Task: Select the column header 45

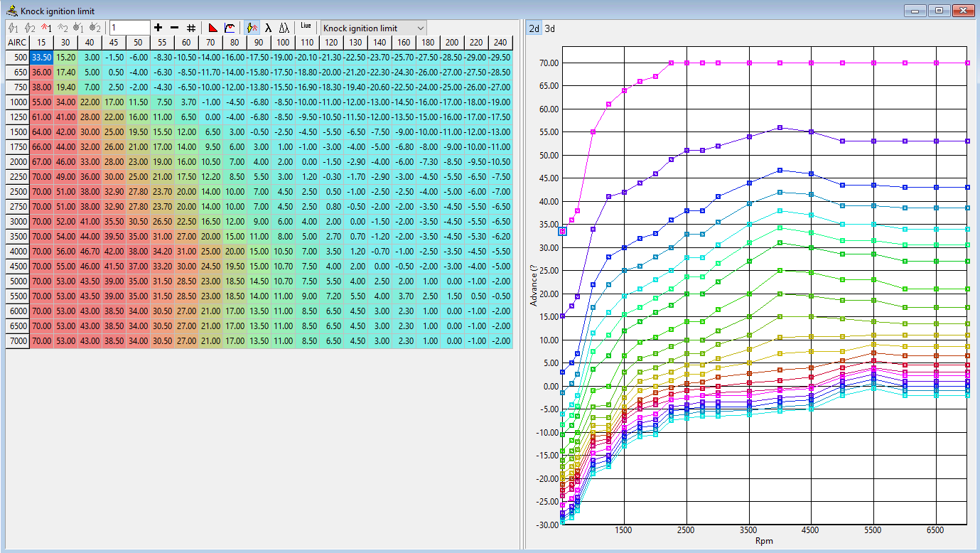Action: [x=114, y=43]
